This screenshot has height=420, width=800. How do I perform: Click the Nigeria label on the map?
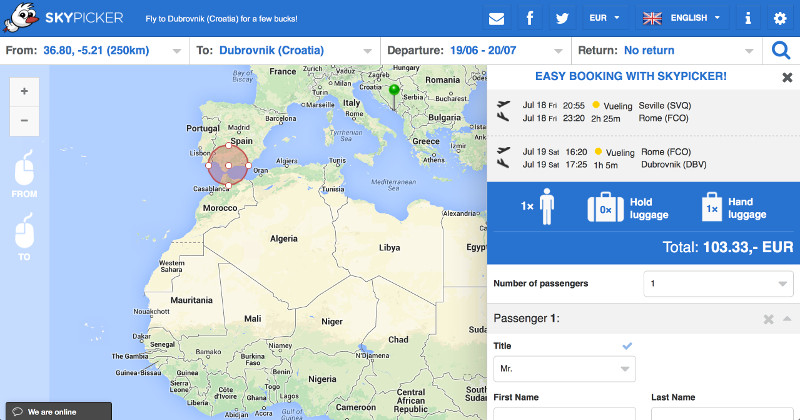pos(322,379)
